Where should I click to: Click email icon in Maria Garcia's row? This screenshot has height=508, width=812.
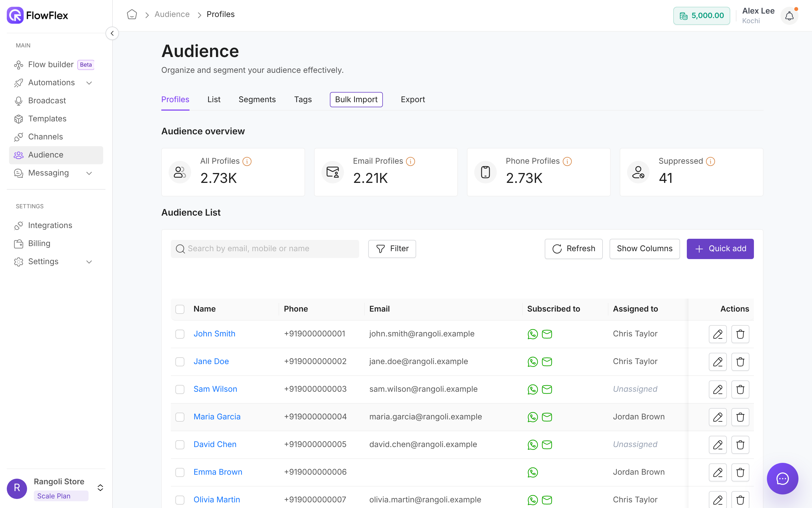tap(547, 417)
